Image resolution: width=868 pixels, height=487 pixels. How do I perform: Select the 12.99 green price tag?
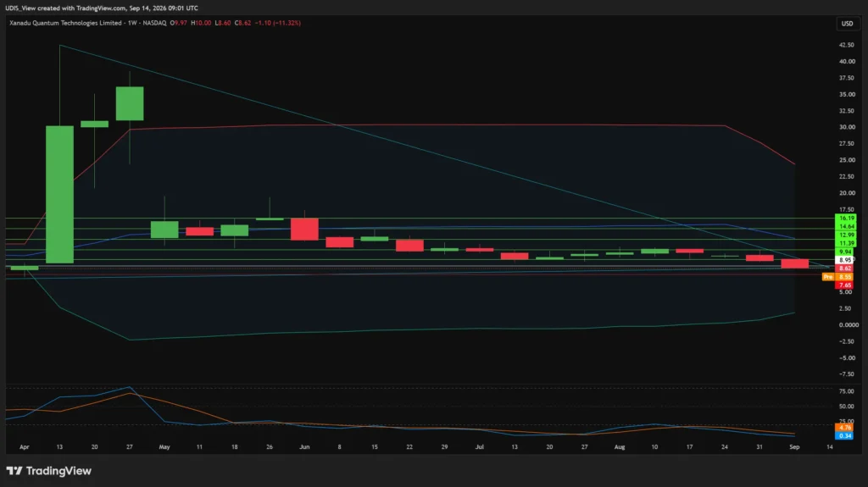pyautogui.click(x=845, y=235)
